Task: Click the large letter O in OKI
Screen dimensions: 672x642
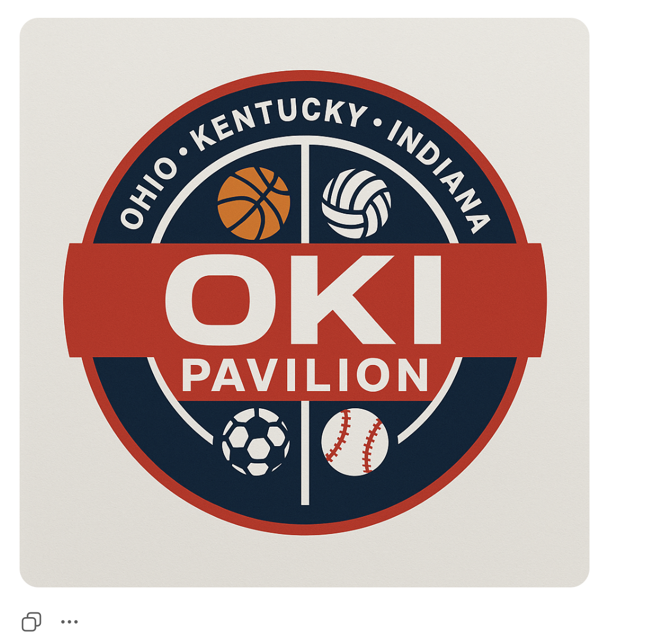Action: (x=220, y=300)
